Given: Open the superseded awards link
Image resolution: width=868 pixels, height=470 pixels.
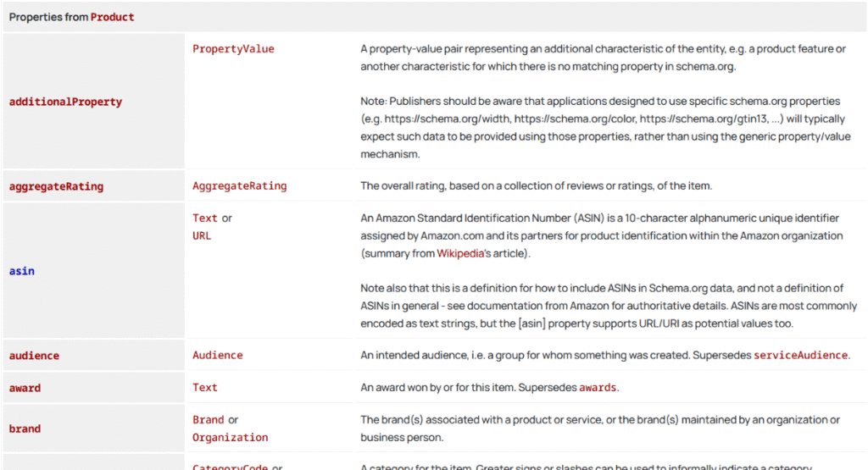Looking at the screenshot, I should (598, 388).
